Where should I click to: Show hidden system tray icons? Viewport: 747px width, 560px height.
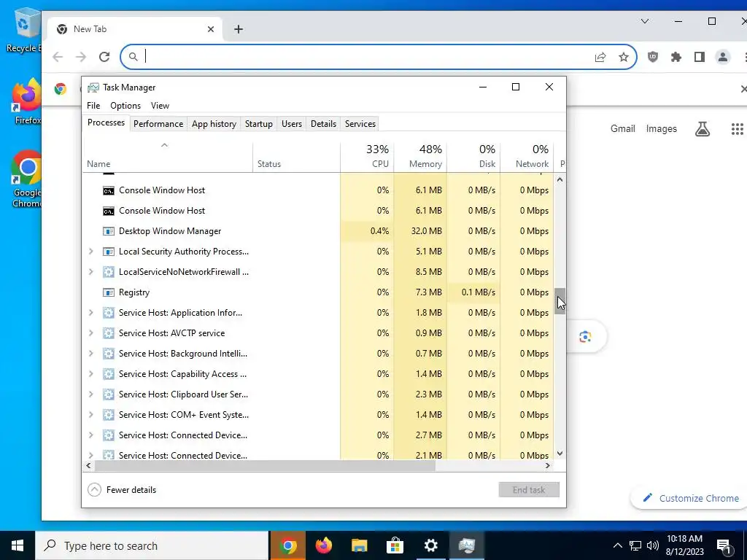pyautogui.click(x=617, y=545)
